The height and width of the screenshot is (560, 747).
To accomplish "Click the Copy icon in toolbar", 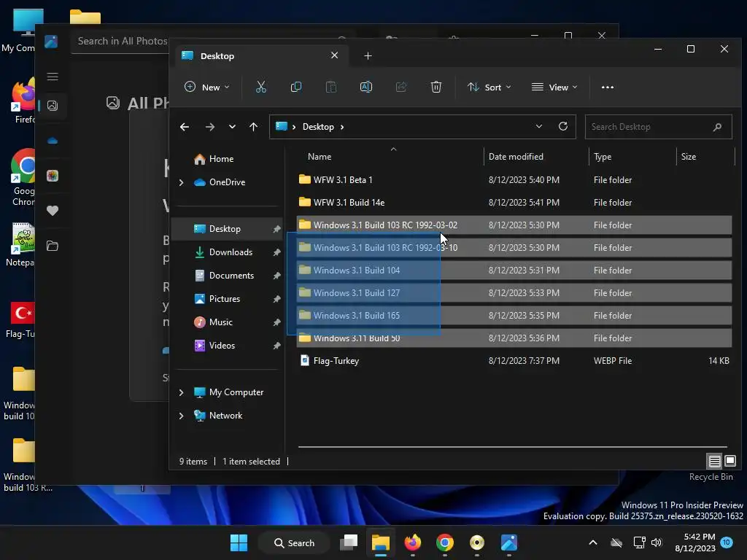I will coord(296,87).
